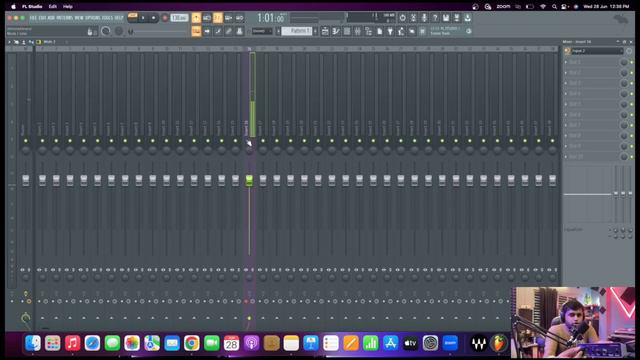Viewport: 640px width, 360px height.
Task: Click the question mark help icon
Action: tap(435, 18)
